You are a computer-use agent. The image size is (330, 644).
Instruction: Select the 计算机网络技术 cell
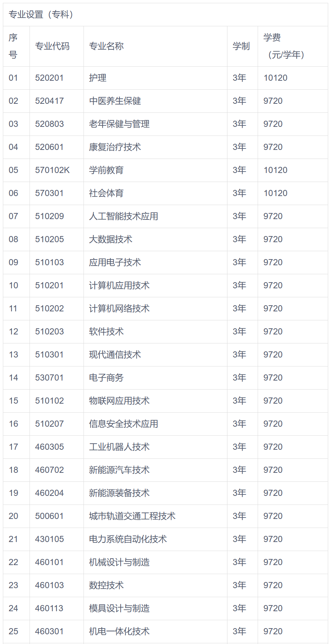[119, 308]
